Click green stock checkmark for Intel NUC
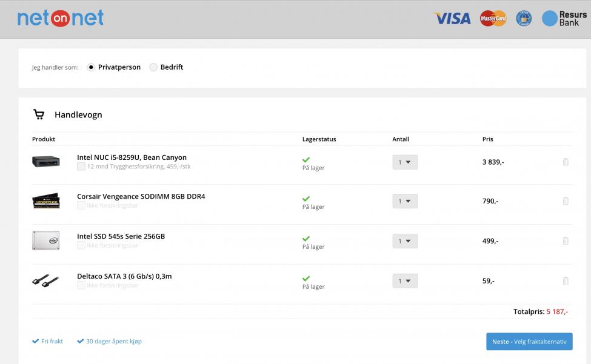This screenshot has width=591, height=364. (x=306, y=160)
